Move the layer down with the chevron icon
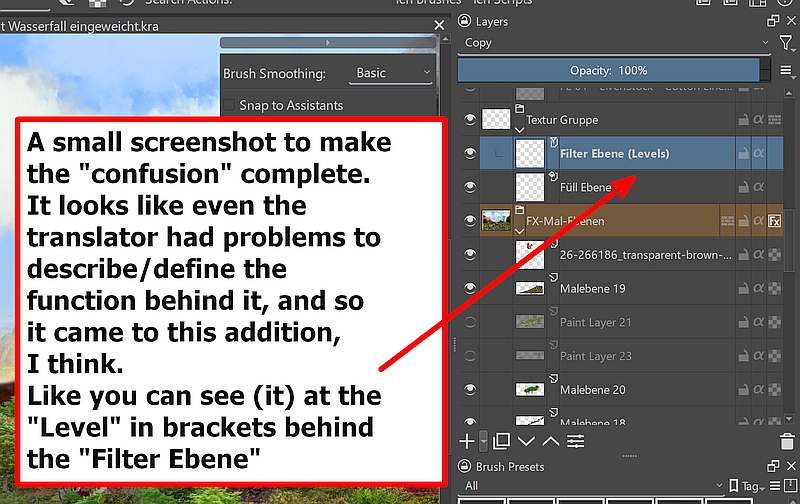 point(526,441)
